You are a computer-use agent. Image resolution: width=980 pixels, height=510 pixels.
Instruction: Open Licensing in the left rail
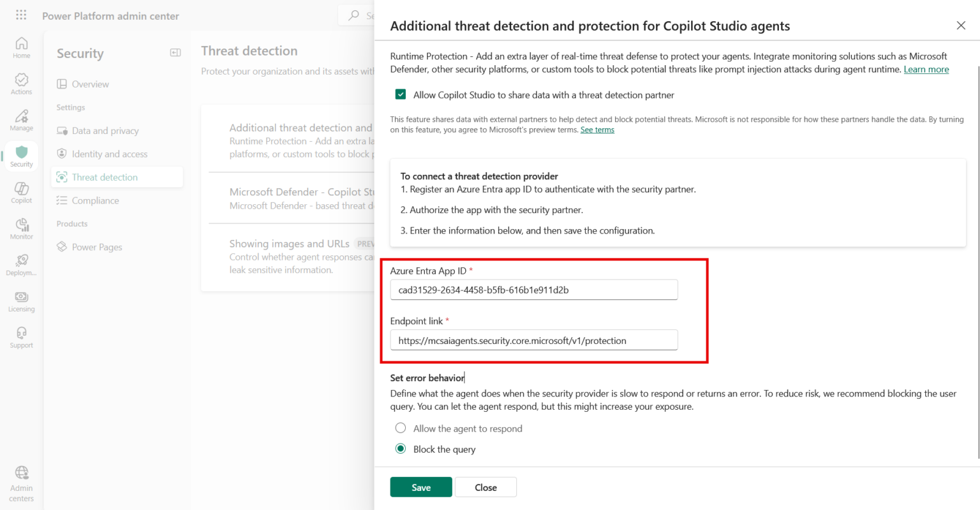click(x=21, y=301)
